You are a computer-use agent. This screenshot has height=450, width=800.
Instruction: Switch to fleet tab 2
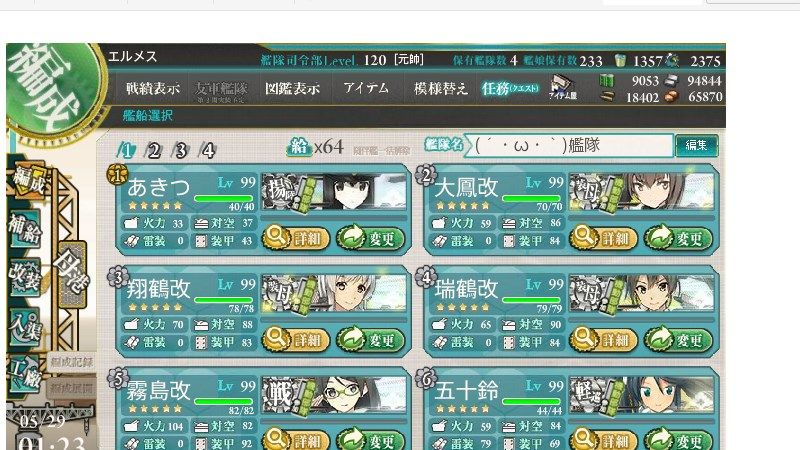(153, 151)
